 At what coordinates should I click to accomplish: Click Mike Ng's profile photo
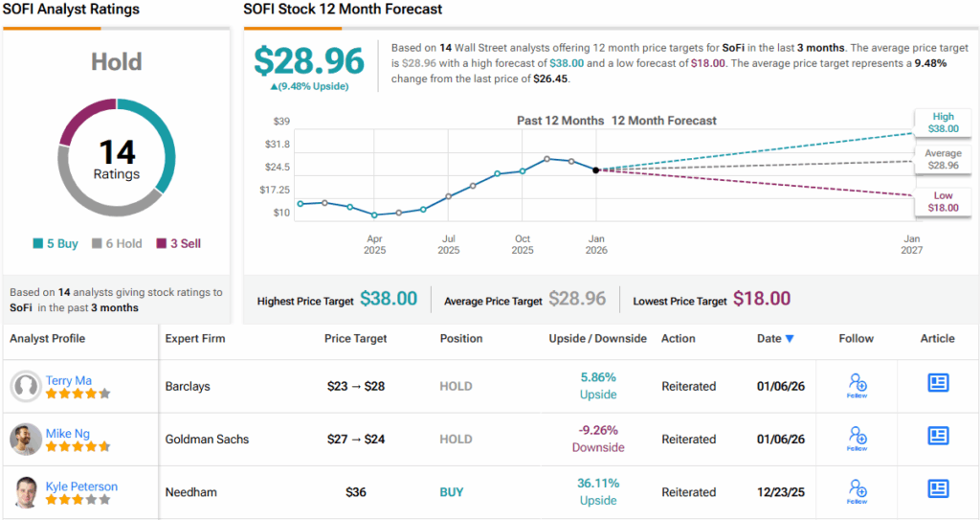(x=25, y=440)
